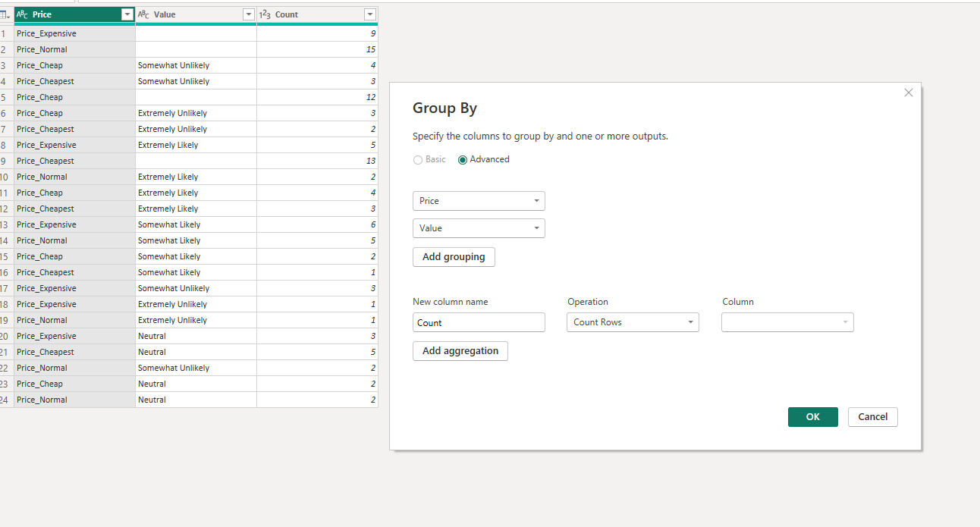Screen dimensions: 980x527
Task: Click Extremely Unlikely value in row 6
Action: point(196,113)
